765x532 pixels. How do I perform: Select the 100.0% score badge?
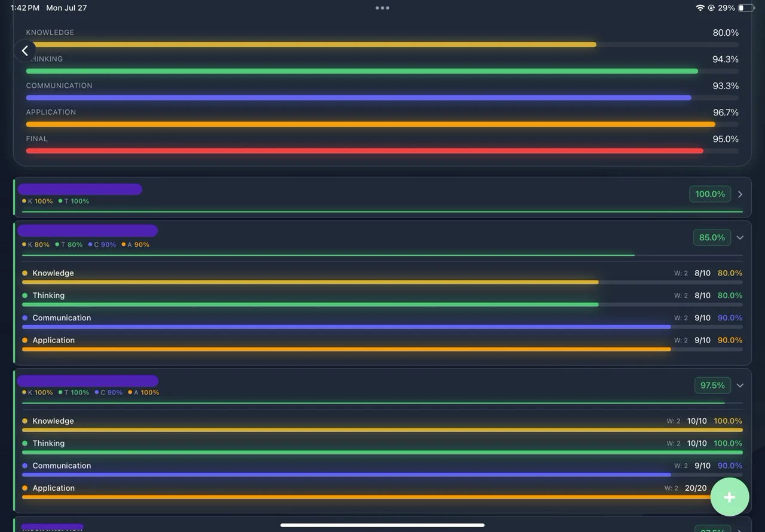[710, 194]
